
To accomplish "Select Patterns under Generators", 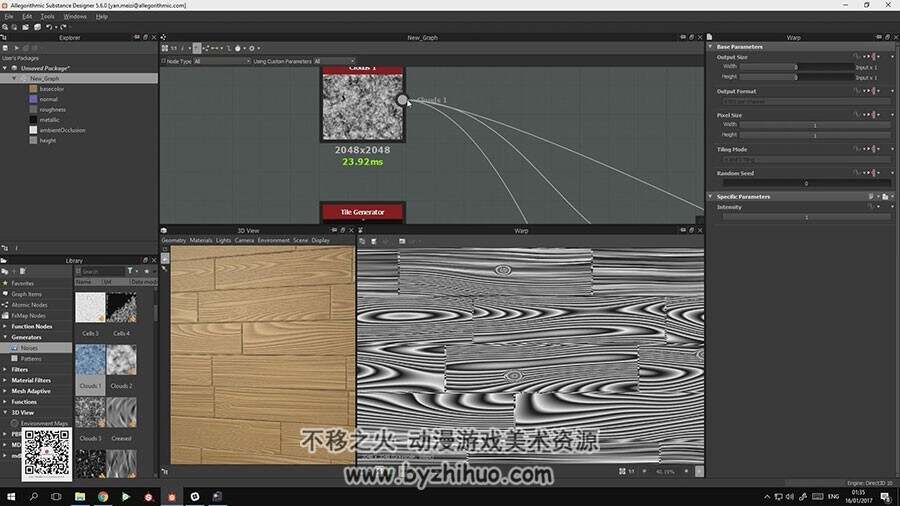I will pyautogui.click(x=31, y=359).
